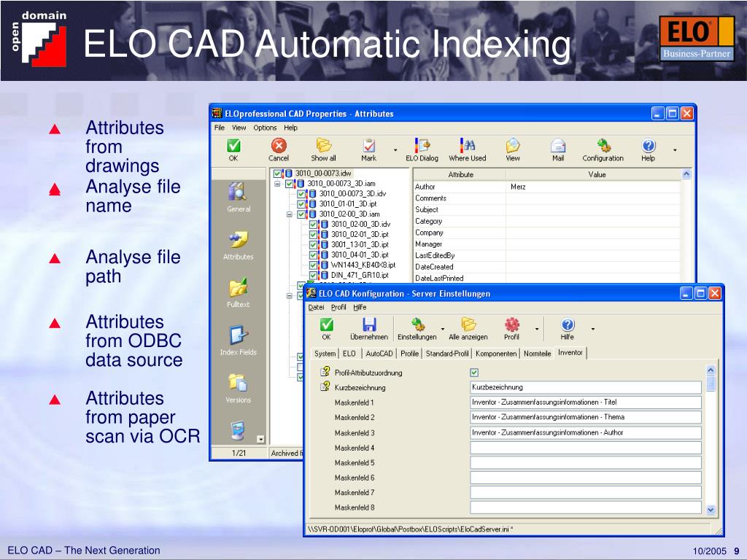Click the red Cancel icon
Image resolution: width=747 pixels, height=560 pixels.
[279, 145]
